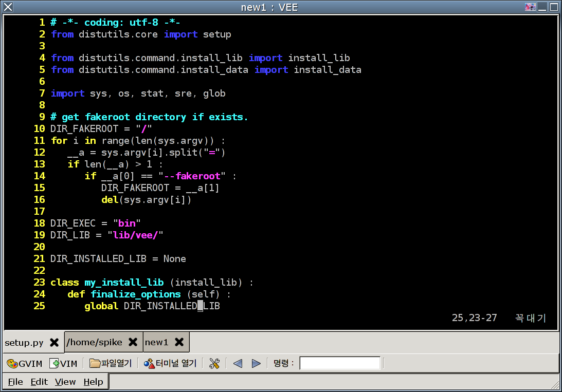Click the VIM toolbar button
The image size is (562, 392).
click(63, 364)
